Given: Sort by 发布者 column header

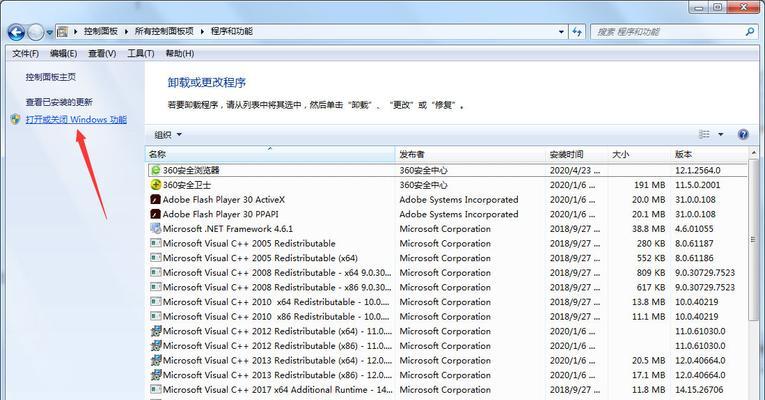Looking at the screenshot, I should 470,155.
